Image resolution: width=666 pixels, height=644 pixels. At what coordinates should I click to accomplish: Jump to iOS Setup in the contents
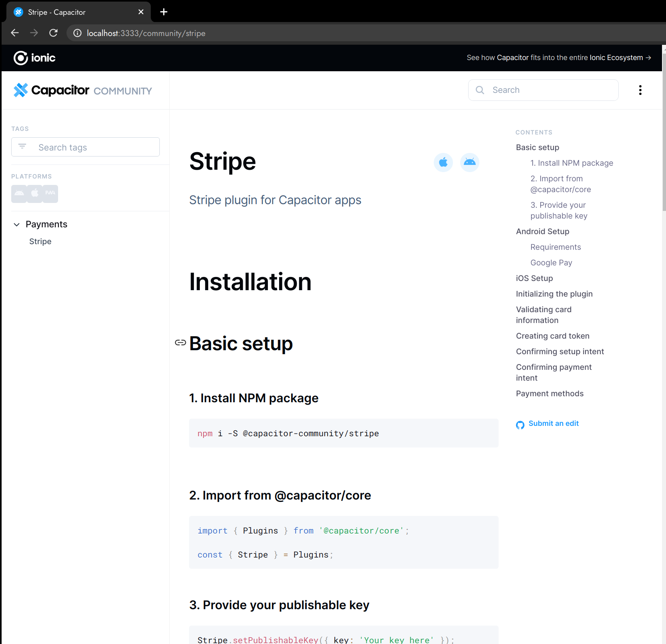534,278
